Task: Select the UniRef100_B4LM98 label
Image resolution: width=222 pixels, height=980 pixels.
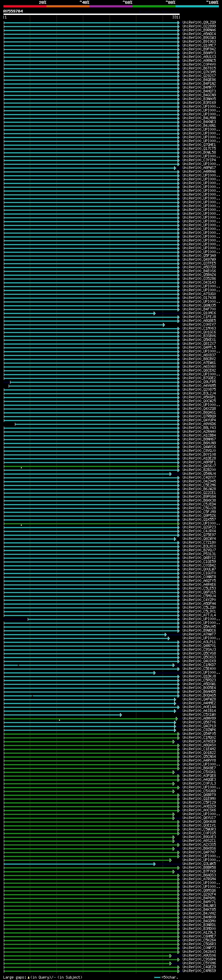Action: (199, 118)
